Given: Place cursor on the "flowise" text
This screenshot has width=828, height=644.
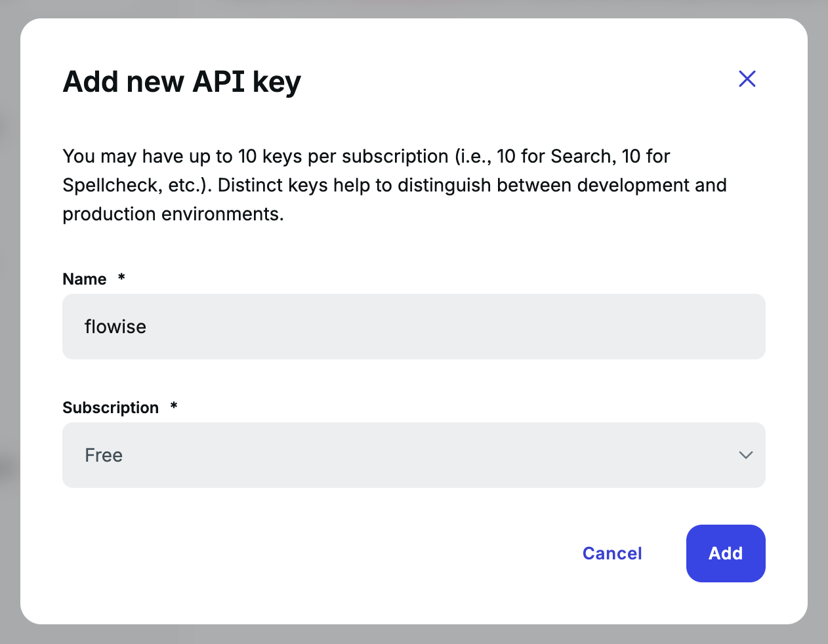Looking at the screenshot, I should coord(115,327).
